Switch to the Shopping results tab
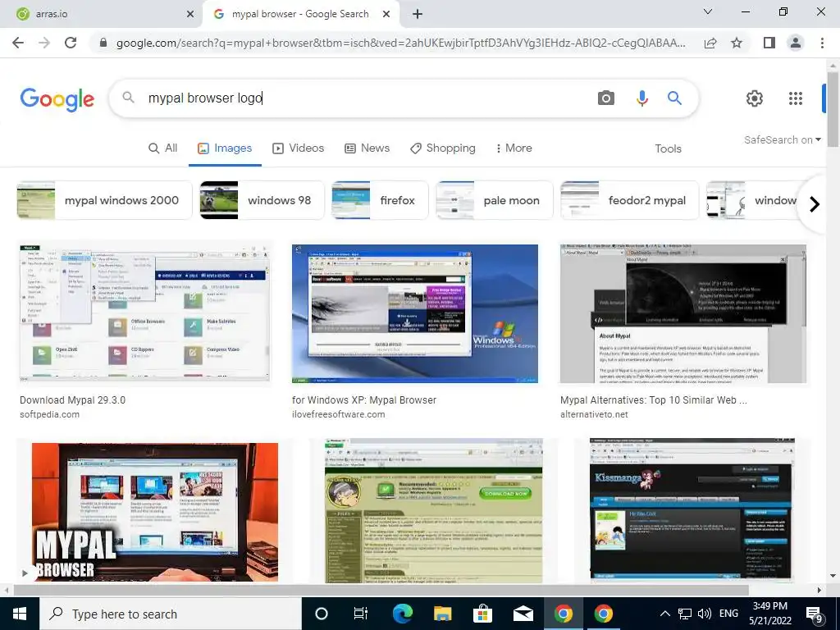The height and width of the screenshot is (630, 840). tap(442, 148)
